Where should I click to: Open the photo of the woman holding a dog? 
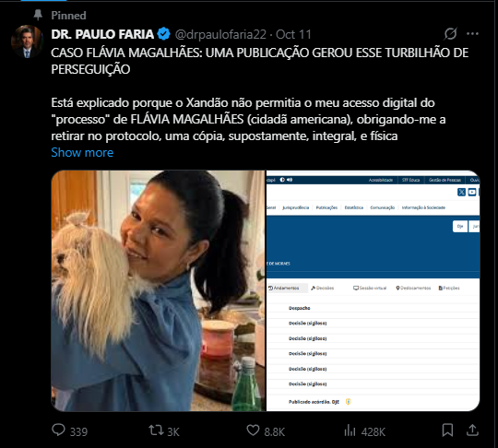tap(159, 290)
